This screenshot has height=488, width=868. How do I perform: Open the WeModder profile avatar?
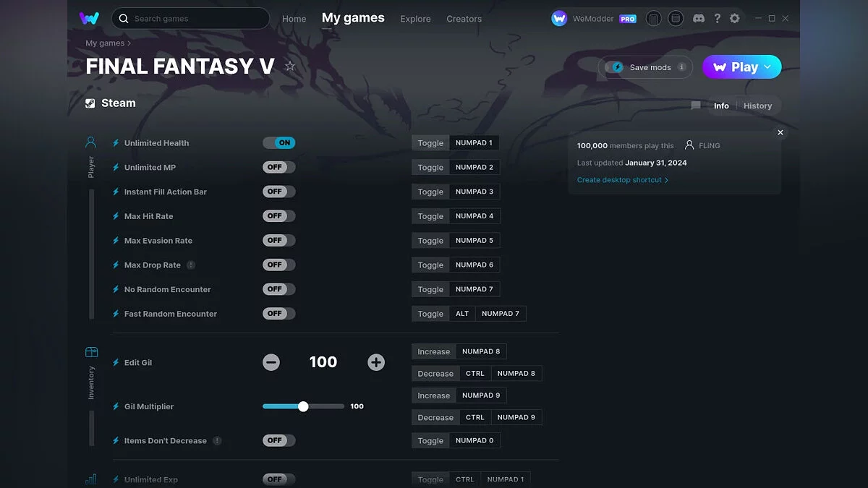coord(559,18)
